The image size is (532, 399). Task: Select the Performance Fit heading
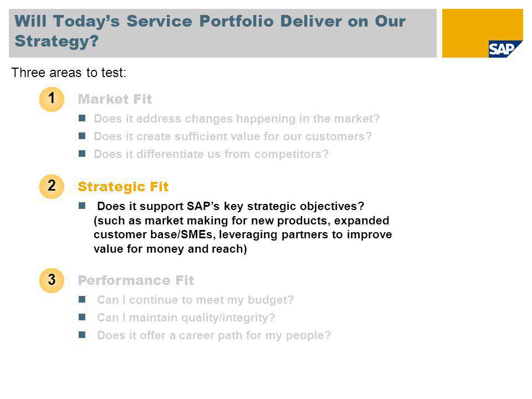[x=136, y=280]
